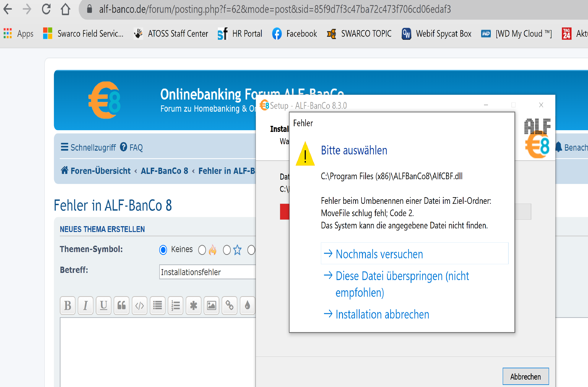The image size is (588, 387).
Task: Go to Foren-Übersicht breadcrumb
Action: (x=96, y=171)
